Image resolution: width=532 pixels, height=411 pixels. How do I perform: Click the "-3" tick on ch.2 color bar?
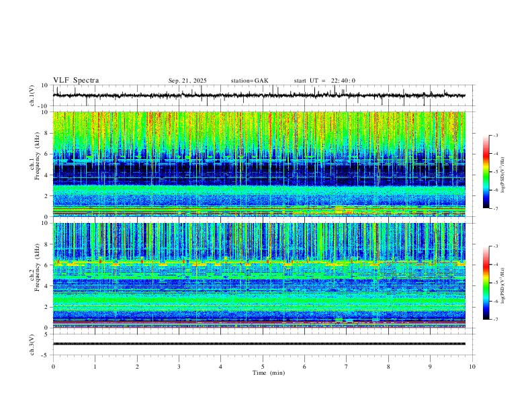point(495,246)
